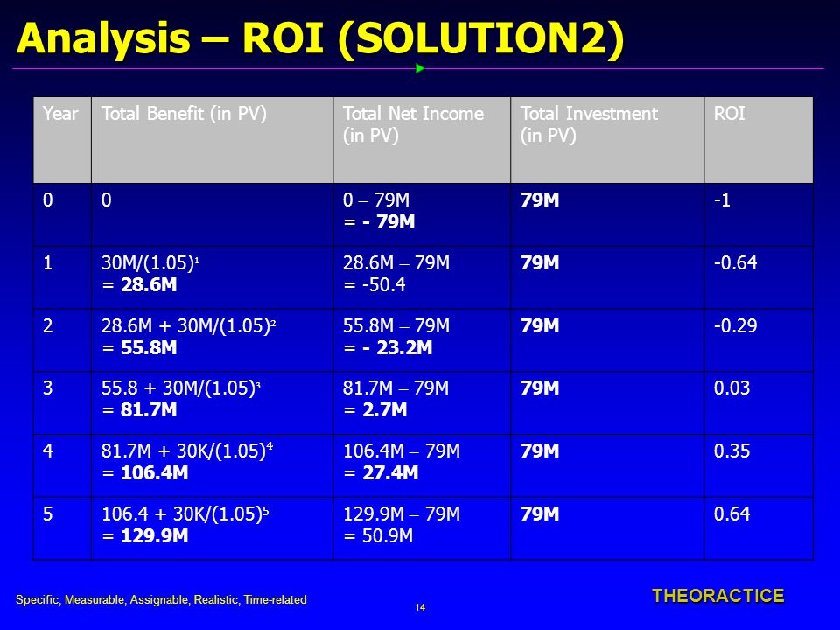
Task: Select the 'Total Net Income (in PV)' header
Action: click(422, 140)
